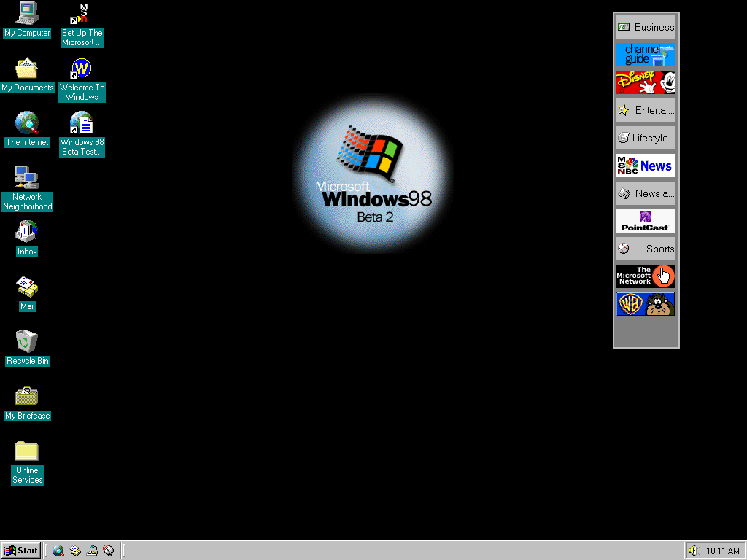Open the Sports channel category
747x560 pixels.
point(646,249)
